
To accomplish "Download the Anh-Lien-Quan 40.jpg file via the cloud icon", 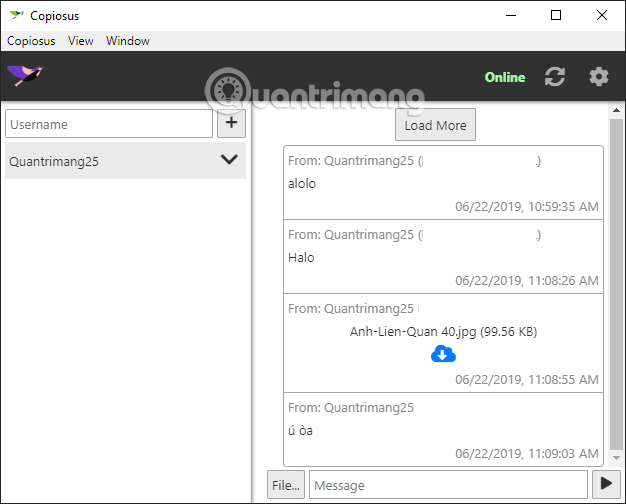I will 443,354.
